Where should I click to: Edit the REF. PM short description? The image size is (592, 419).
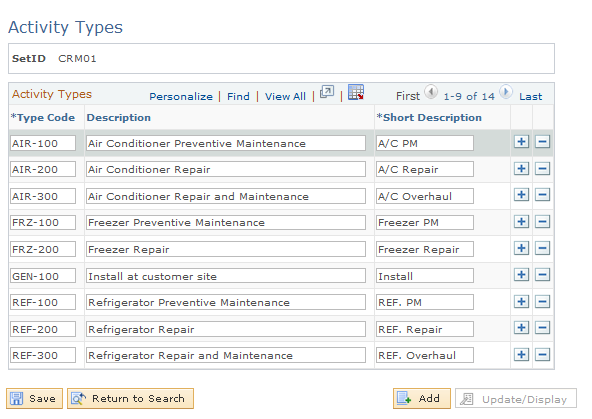click(x=425, y=302)
